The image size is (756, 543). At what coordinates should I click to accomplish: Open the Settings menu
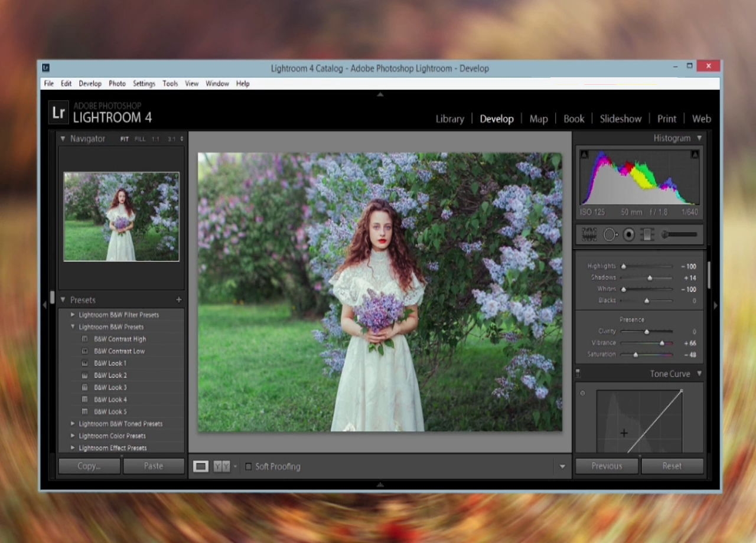(x=144, y=84)
